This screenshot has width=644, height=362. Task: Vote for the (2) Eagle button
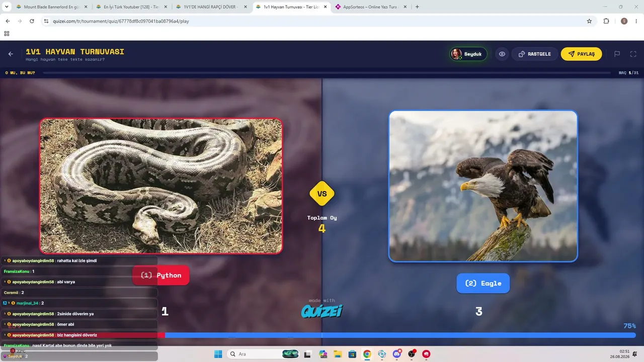pyautogui.click(x=483, y=283)
